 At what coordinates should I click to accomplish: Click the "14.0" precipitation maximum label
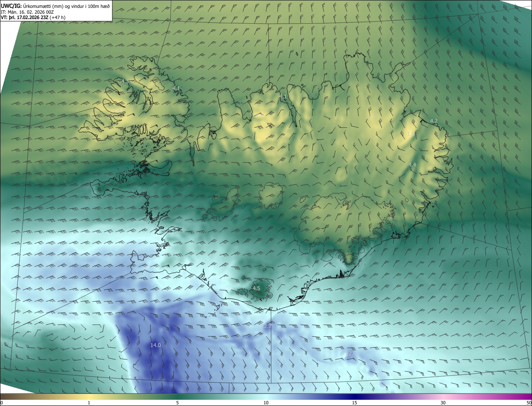(x=155, y=345)
